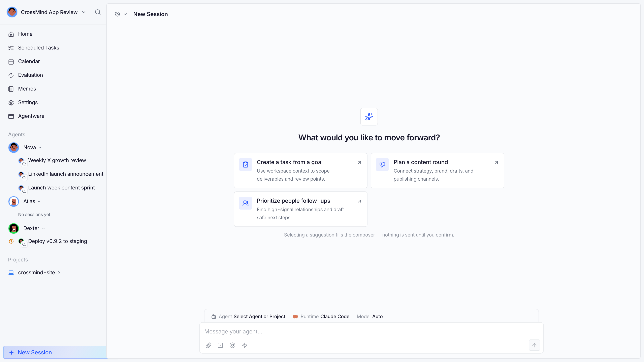644x362 pixels.
Task: Click the @ mention icon in composer
Action: coord(232,345)
